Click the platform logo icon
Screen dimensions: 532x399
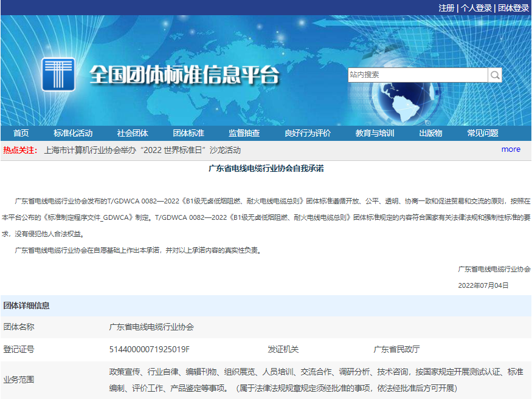pyautogui.click(x=58, y=74)
